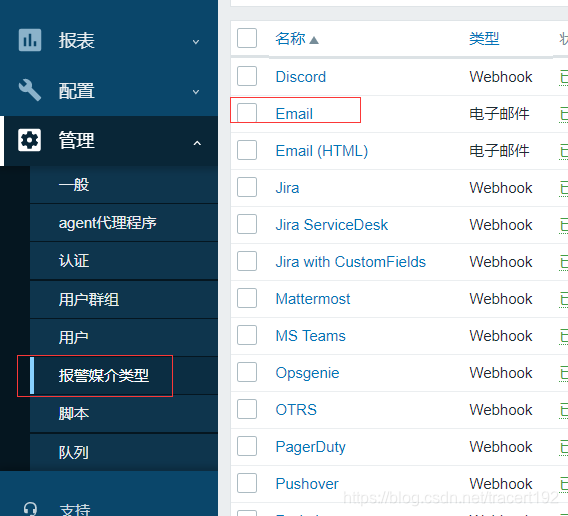
Task: Click the Administration gear icon
Action: [x=30, y=140]
